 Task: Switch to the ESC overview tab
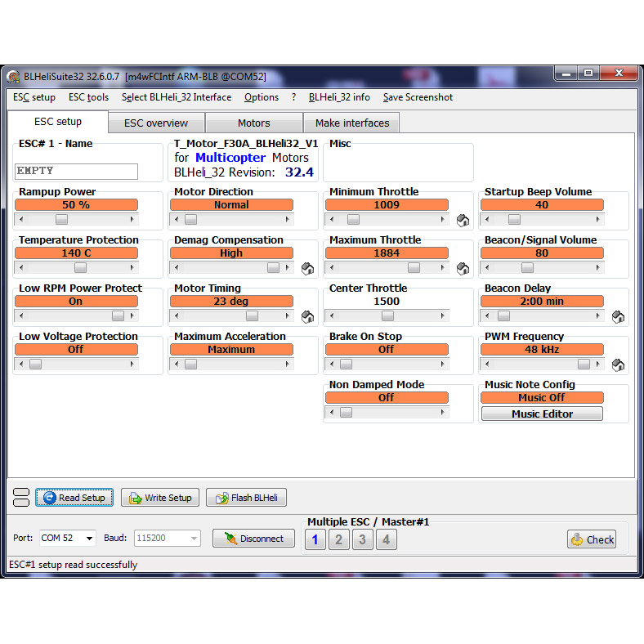pyautogui.click(x=156, y=123)
